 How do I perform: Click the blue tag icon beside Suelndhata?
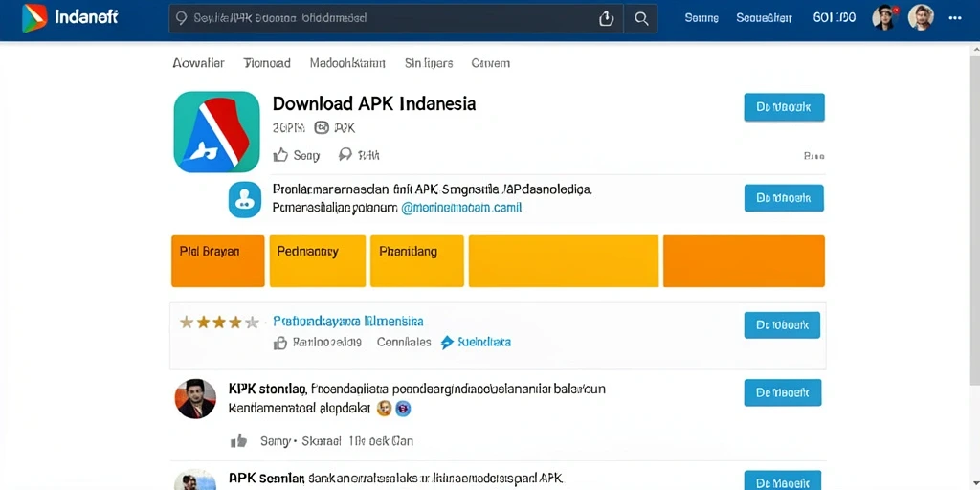[447, 343]
